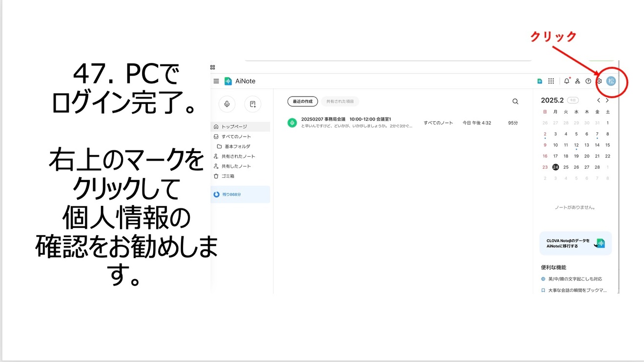Switch to the 共有された項目 tab
644x362 pixels.
tap(340, 101)
